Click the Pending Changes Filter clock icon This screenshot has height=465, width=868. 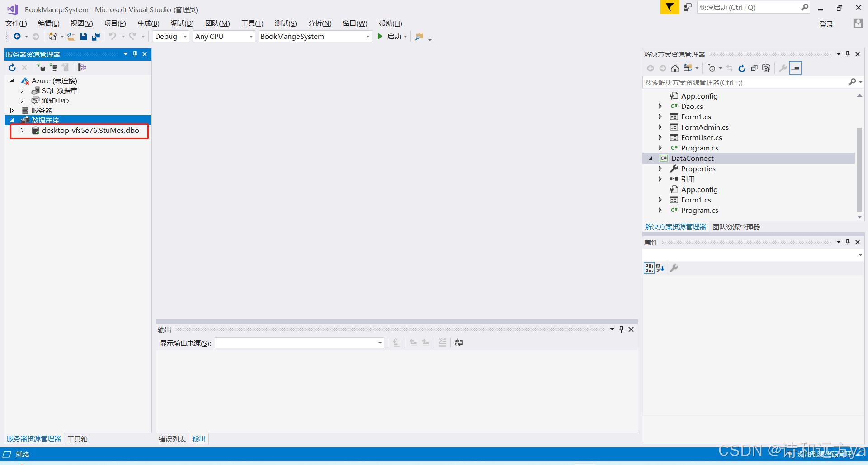coord(712,68)
